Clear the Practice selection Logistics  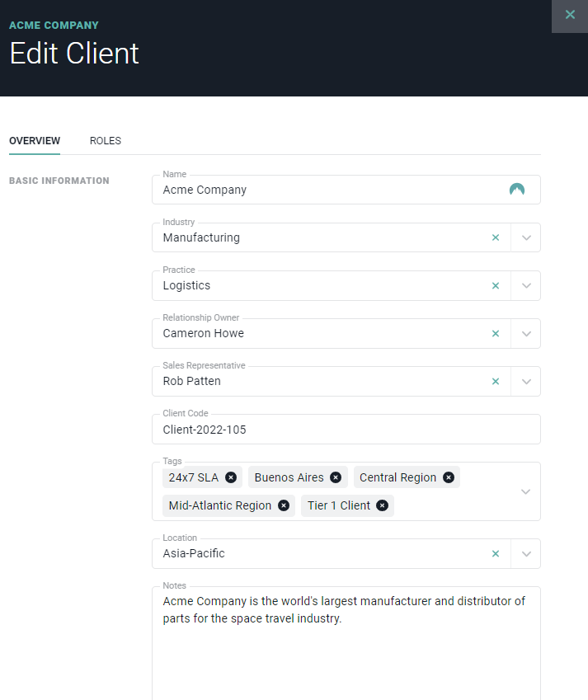pos(496,285)
